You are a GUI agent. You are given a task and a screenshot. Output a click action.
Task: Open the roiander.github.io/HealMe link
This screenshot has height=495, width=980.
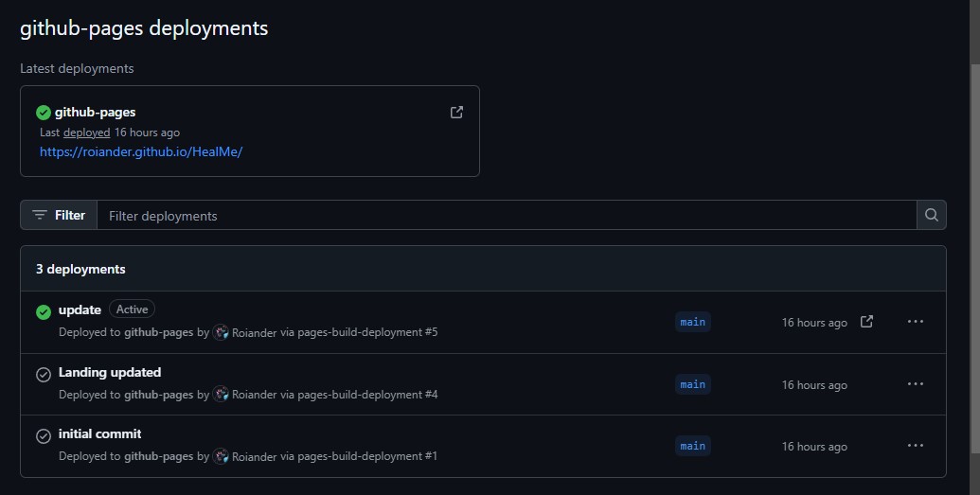coord(141,151)
